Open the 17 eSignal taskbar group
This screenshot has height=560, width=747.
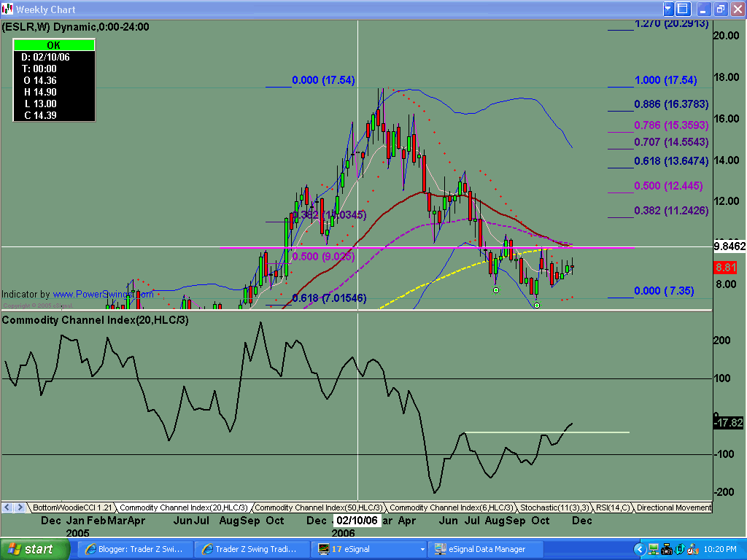pyautogui.click(x=367, y=549)
